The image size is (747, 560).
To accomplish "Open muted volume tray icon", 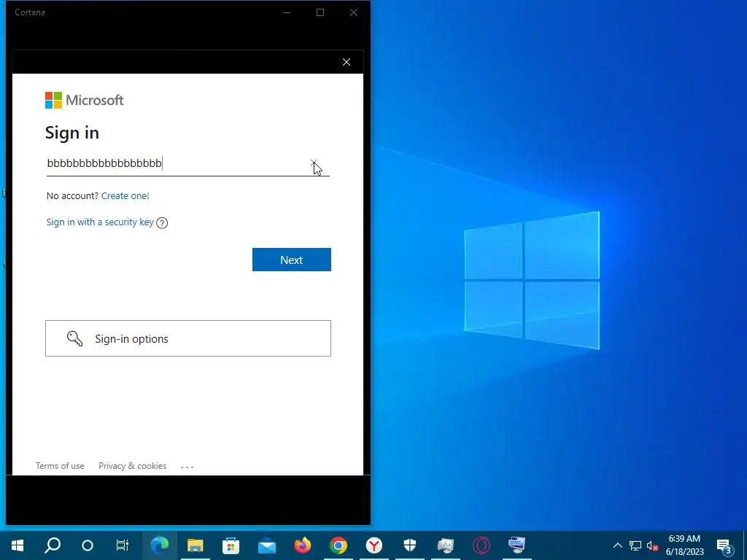I will (x=653, y=545).
